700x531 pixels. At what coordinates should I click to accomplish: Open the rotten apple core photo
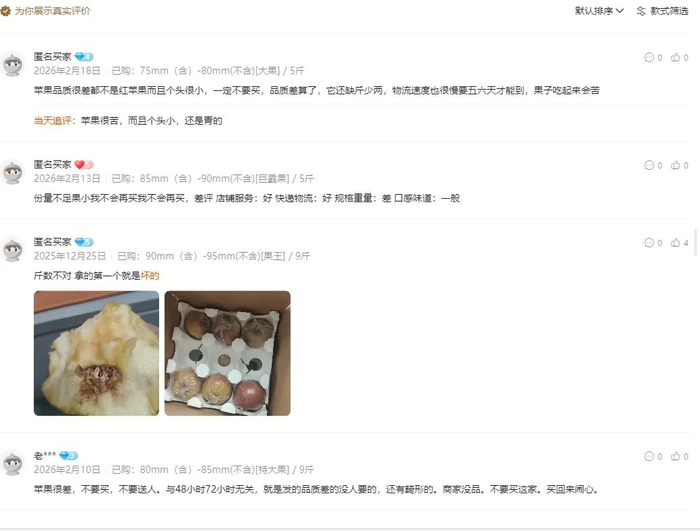click(96, 353)
